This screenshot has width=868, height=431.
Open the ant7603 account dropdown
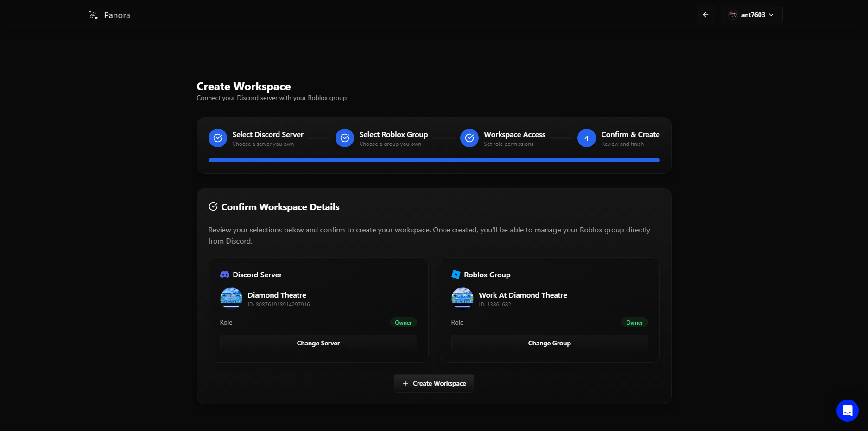(x=751, y=15)
